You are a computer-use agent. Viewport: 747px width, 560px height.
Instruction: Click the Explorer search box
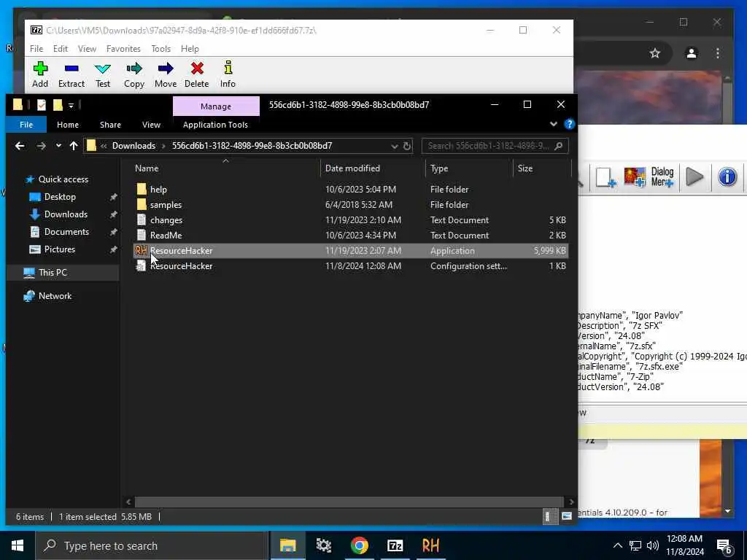[x=495, y=146]
